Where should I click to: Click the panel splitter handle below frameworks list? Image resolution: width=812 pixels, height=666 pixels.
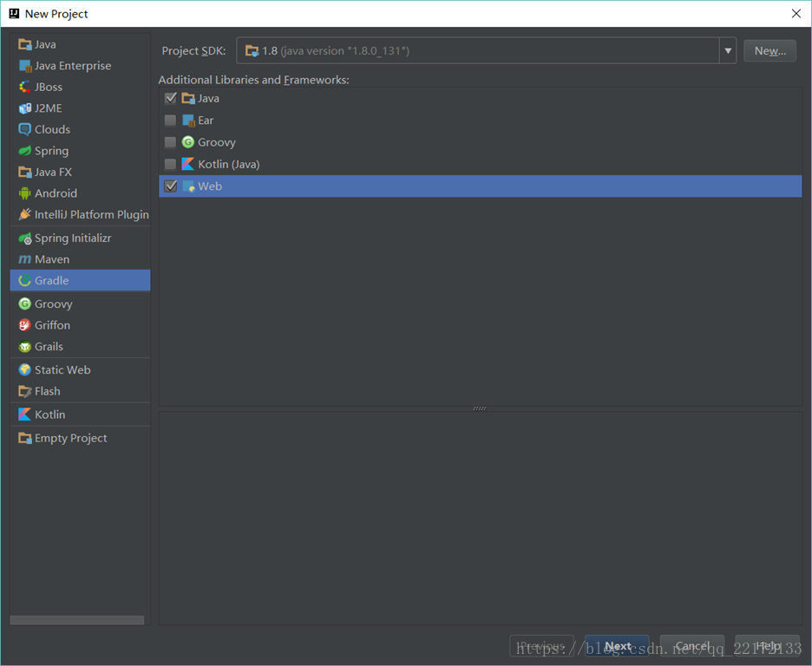[480, 408]
